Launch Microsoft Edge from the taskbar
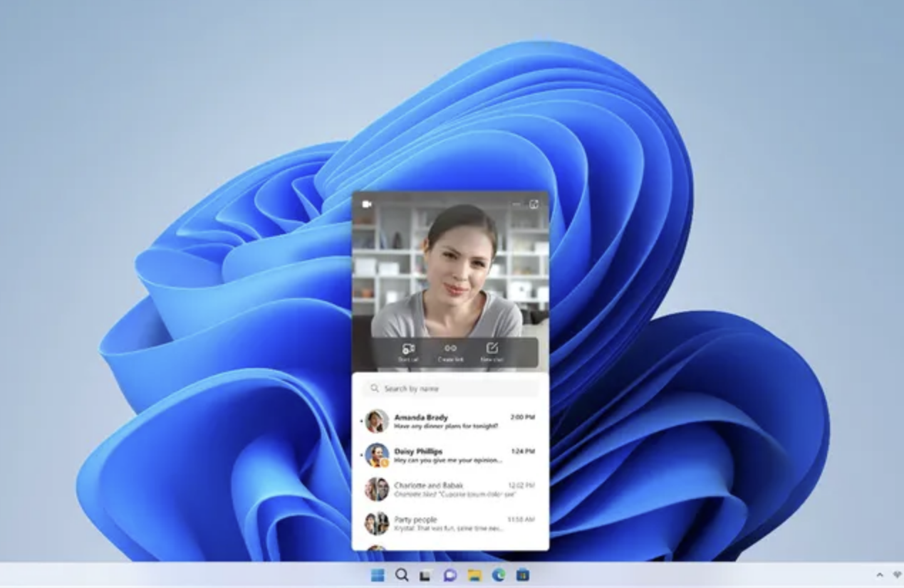Screen dimensions: 904x588 point(497,575)
